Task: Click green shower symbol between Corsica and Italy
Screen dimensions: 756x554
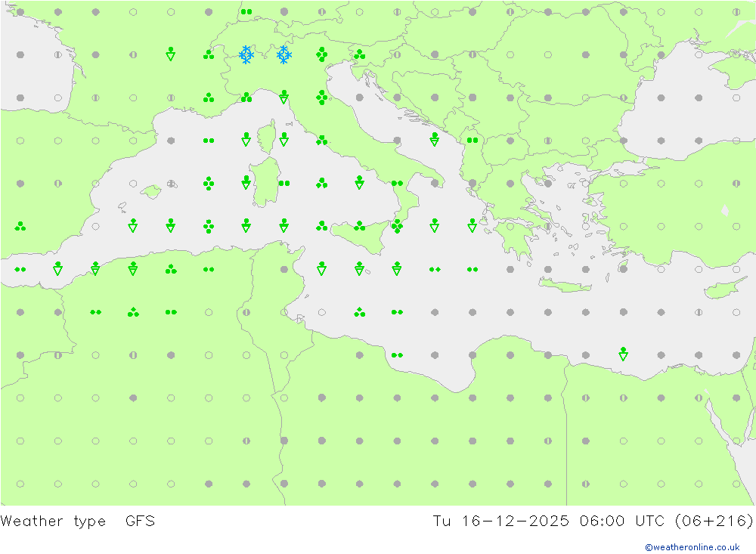Action: [x=283, y=139]
